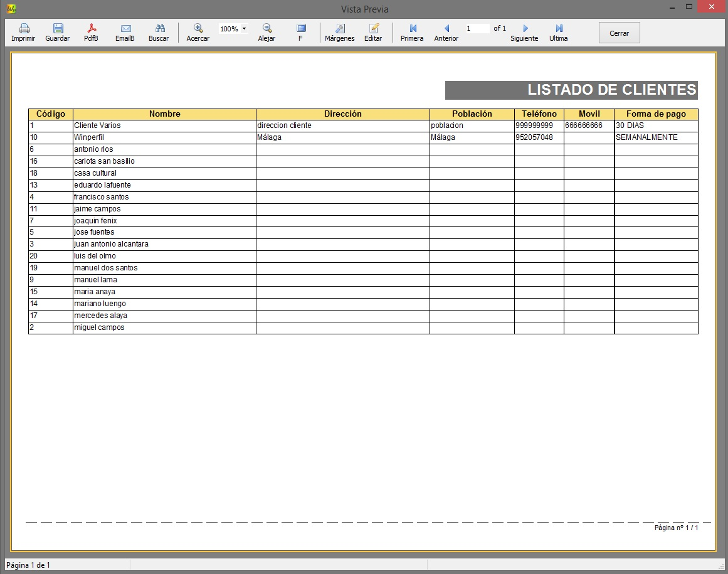Screen dimensions: 728x574
Task: Close the Vista Previa window
Action: point(711,6)
